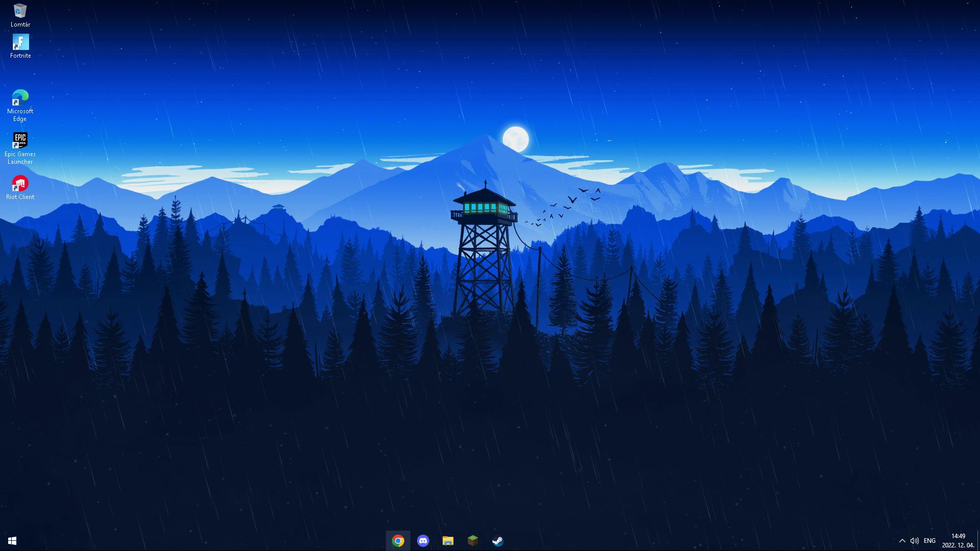Screen dimensions: 980x551
Task: Click the Show desktop sliver
Action: coord(978,541)
